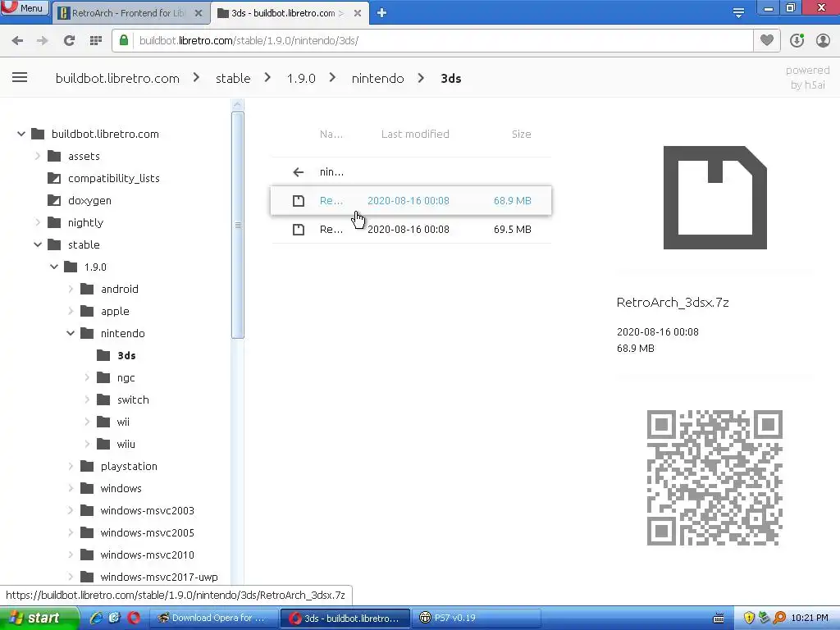Screen dimensions: 840x630
Task: Select the 3ds folder in tree
Action: pos(126,355)
